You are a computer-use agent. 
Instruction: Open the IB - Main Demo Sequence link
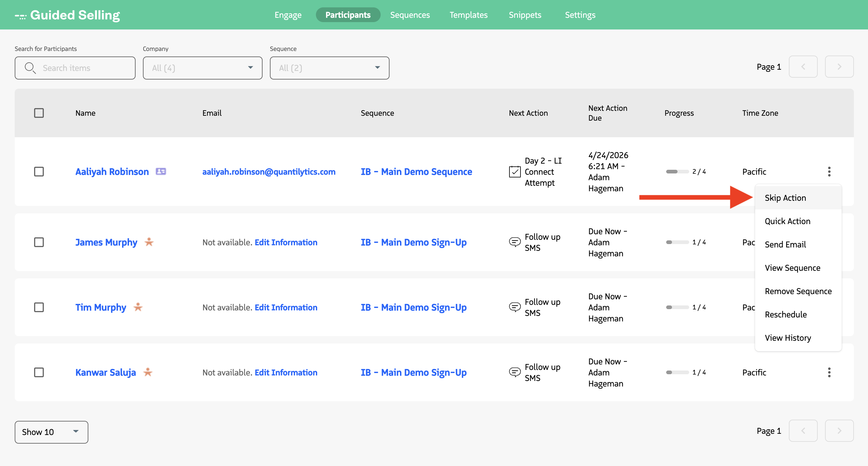416,171
